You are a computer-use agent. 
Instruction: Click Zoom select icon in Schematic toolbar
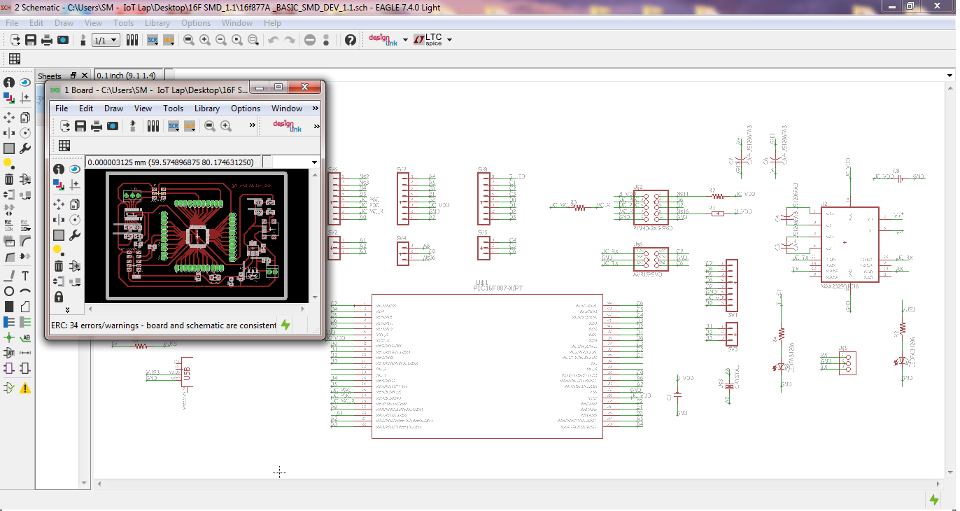[x=253, y=40]
